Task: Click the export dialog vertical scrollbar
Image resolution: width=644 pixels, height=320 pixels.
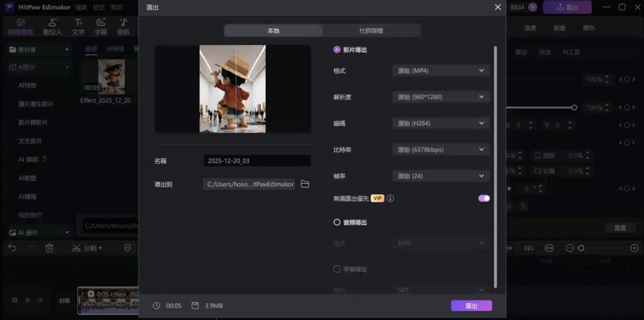Action: click(495, 167)
